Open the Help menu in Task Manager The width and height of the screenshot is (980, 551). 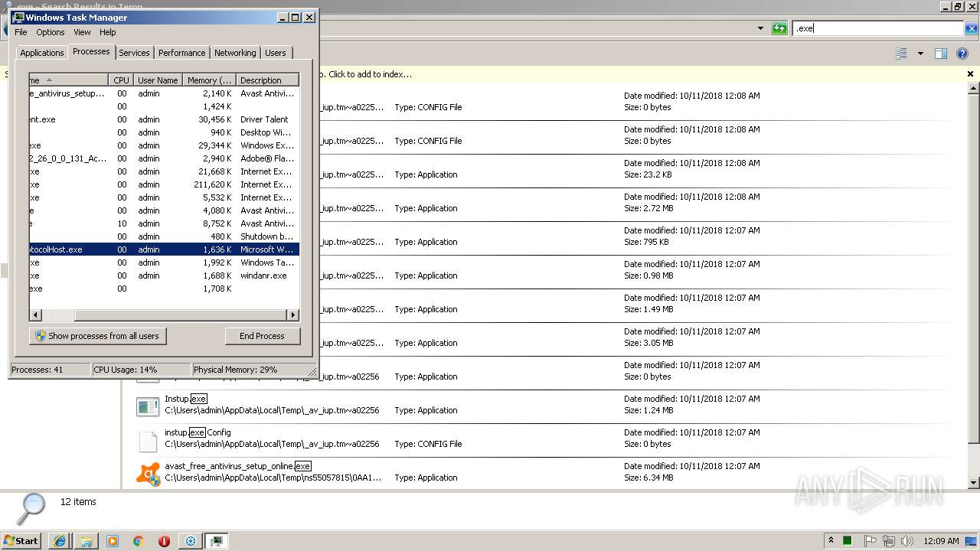pyautogui.click(x=108, y=32)
